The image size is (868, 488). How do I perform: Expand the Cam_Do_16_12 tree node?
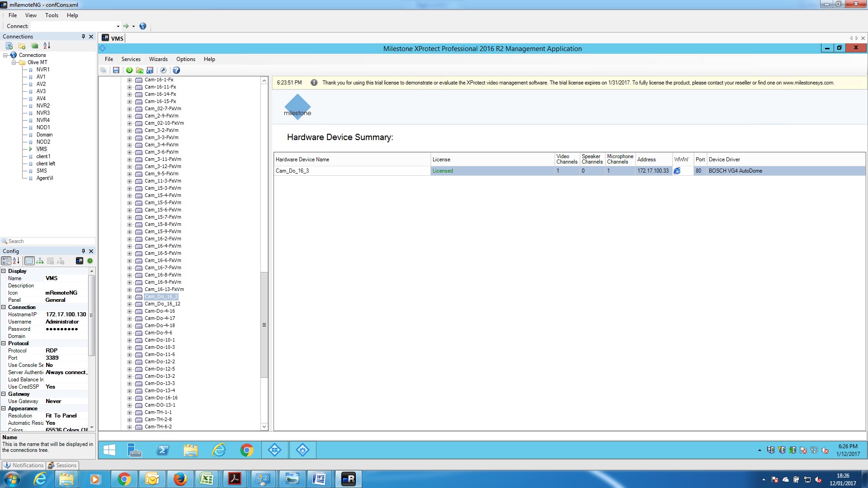(x=129, y=304)
